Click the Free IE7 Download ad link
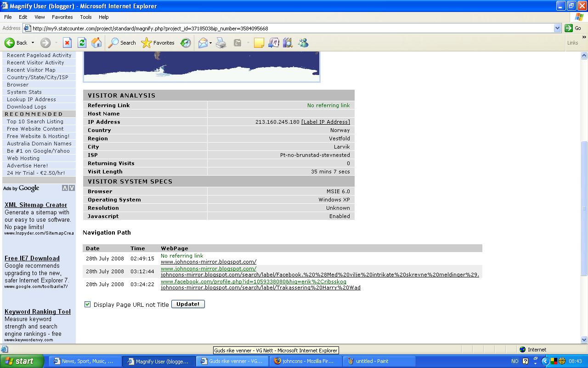This screenshot has height=368, width=588. pyautogui.click(x=32, y=259)
